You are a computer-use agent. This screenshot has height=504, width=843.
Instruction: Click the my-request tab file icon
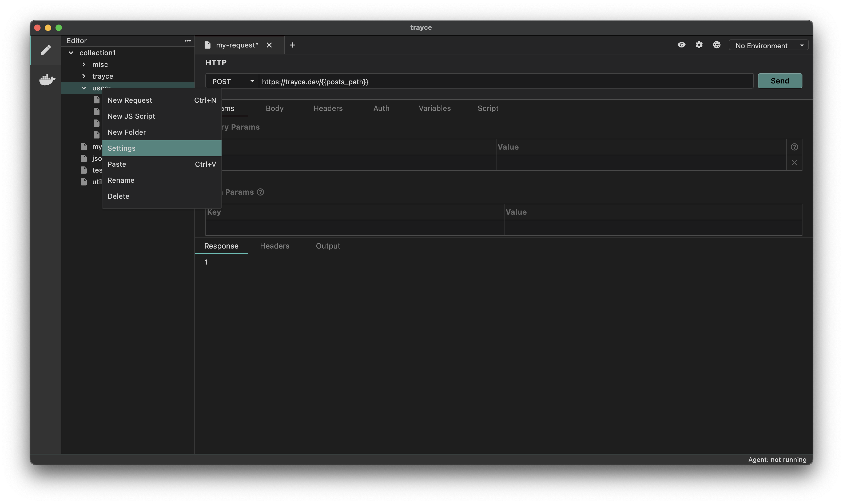207,45
